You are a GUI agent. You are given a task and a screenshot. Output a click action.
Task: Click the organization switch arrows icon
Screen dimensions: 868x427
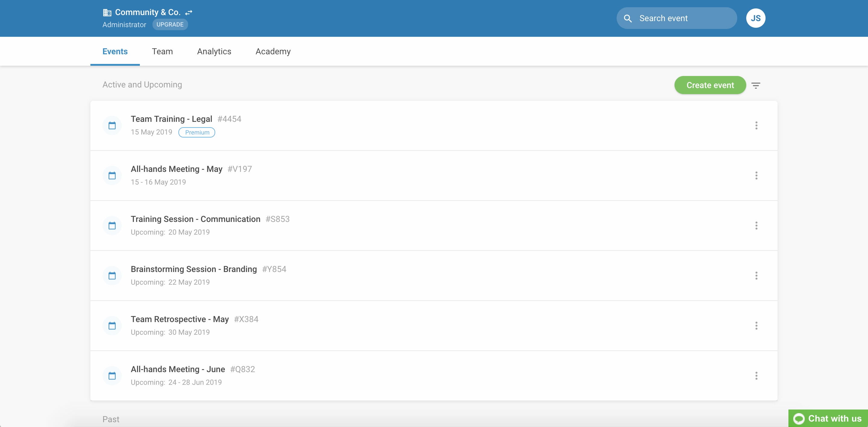[x=189, y=12]
